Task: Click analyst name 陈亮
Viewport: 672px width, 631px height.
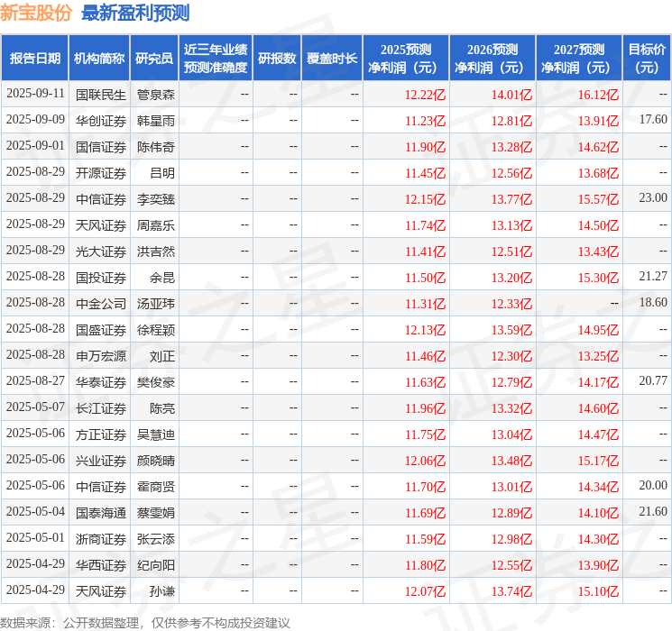Action: click(162, 407)
